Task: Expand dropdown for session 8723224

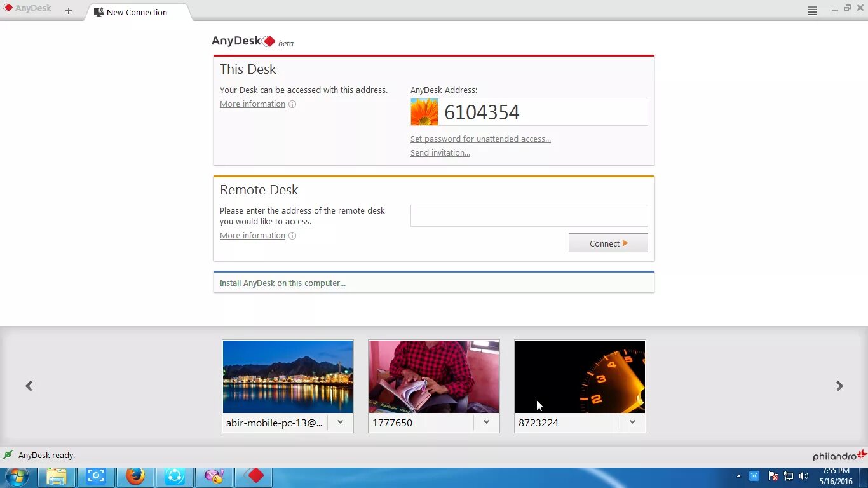Action: (632, 423)
